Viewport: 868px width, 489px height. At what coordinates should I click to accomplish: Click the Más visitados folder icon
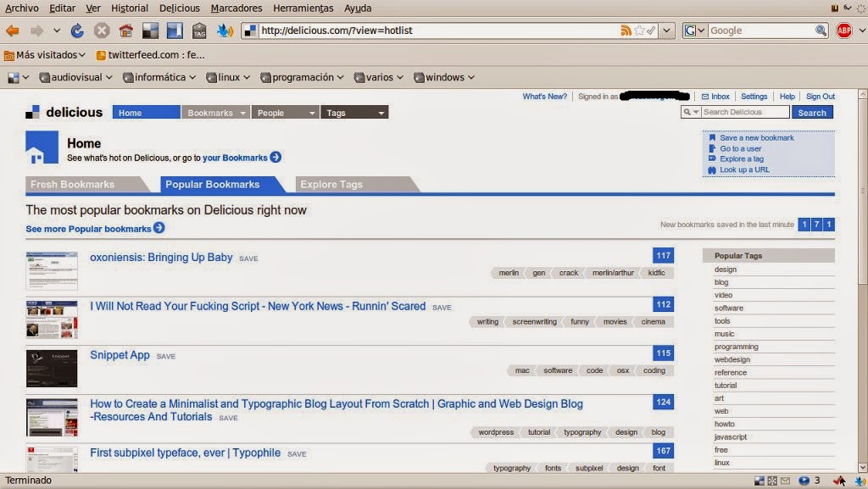pyautogui.click(x=8, y=55)
